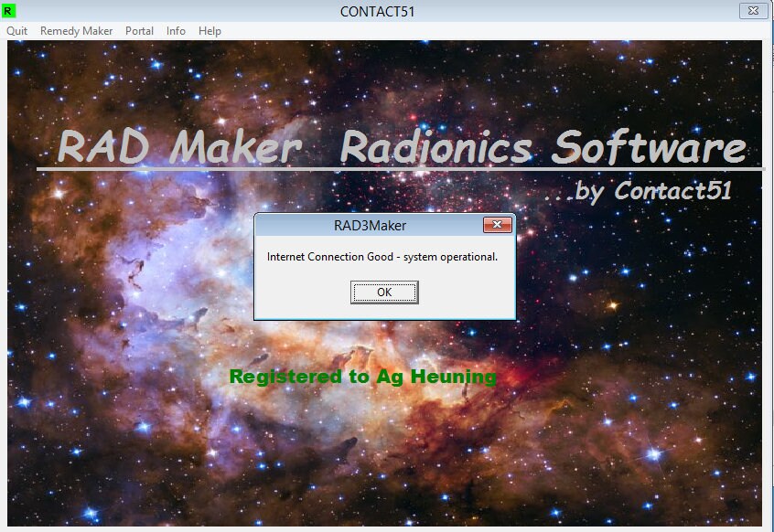
Task: Close the CONTACT51 main window
Action: pyautogui.click(x=753, y=11)
